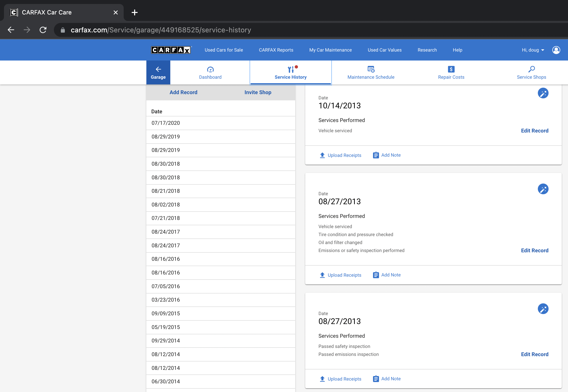Viewport: 568px width, 392px height.
Task: Edit Record for 10/14/2013
Action: click(x=535, y=131)
